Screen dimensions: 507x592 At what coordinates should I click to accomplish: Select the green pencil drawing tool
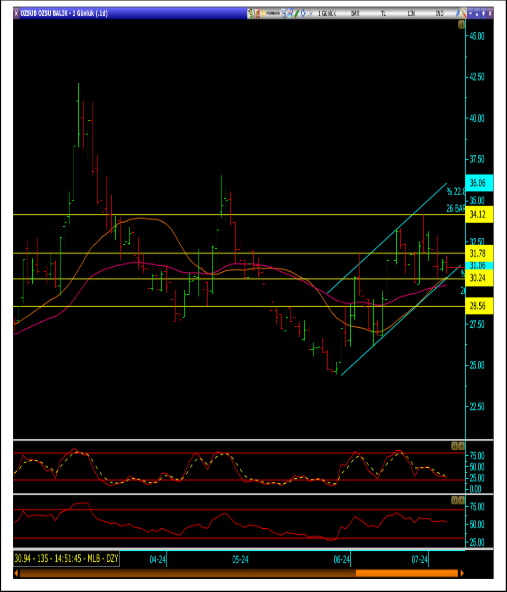pyautogui.click(x=297, y=14)
